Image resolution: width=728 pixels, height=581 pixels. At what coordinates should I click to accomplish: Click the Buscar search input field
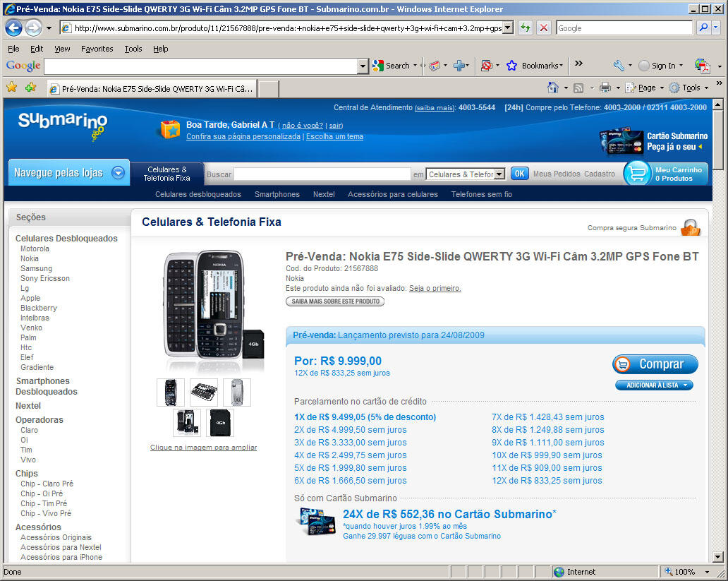click(x=322, y=174)
